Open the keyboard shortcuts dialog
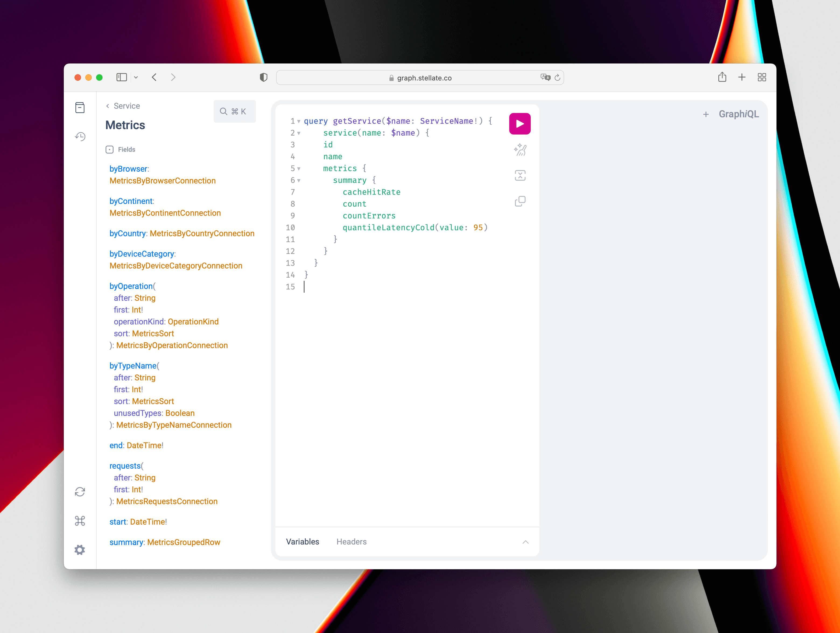840x633 pixels. 80,521
